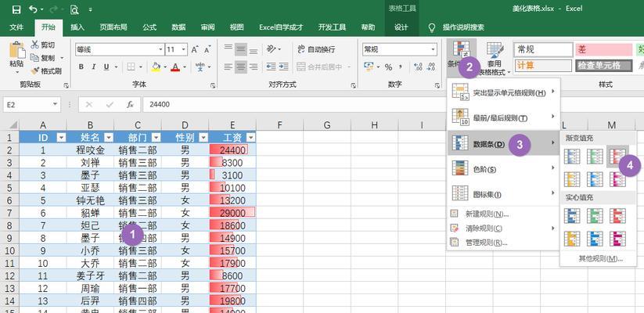The height and width of the screenshot is (313, 644).
Task: Apply percent style to the cell
Action: click(389, 67)
